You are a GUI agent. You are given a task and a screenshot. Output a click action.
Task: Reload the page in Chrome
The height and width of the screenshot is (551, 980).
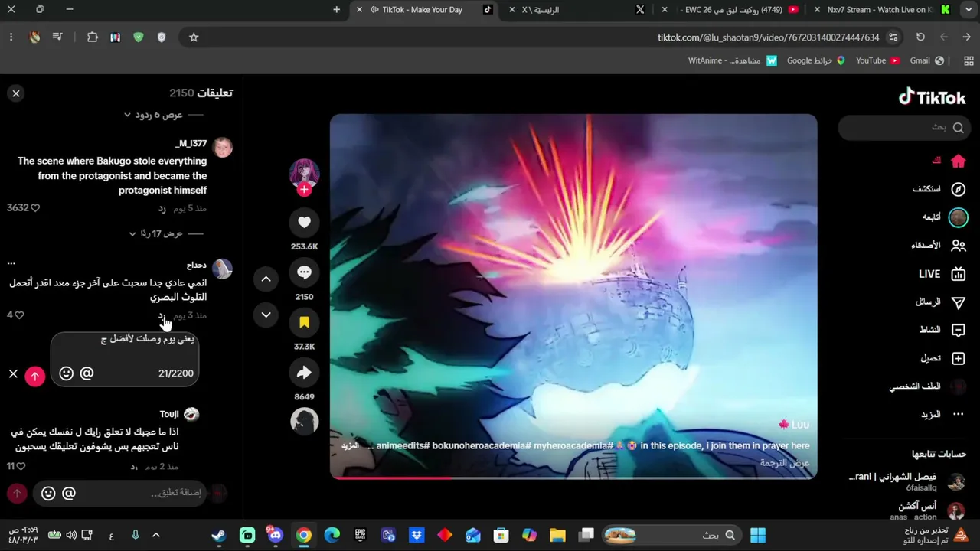pos(920,37)
